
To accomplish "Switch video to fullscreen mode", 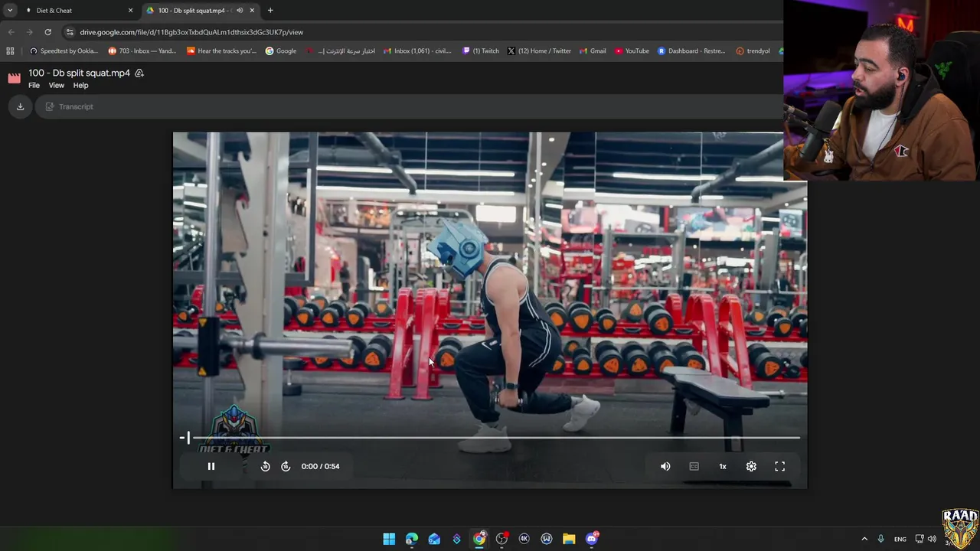I will point(779,466).
